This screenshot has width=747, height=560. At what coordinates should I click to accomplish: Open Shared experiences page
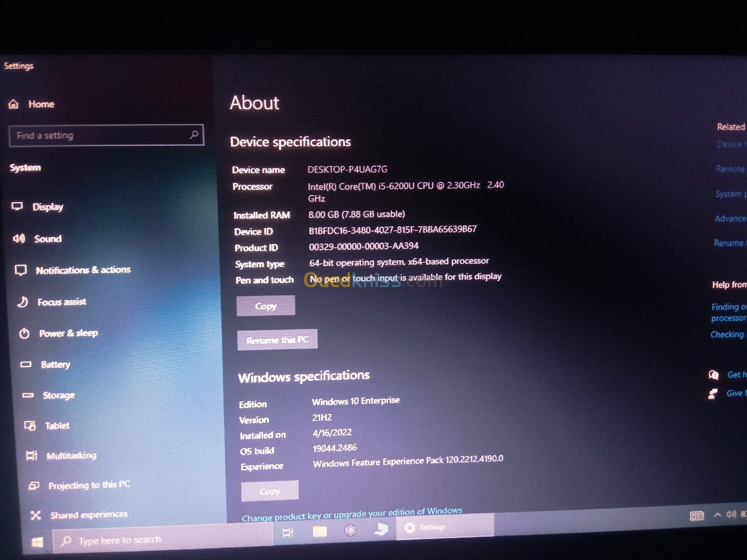(x=89, y=515)
